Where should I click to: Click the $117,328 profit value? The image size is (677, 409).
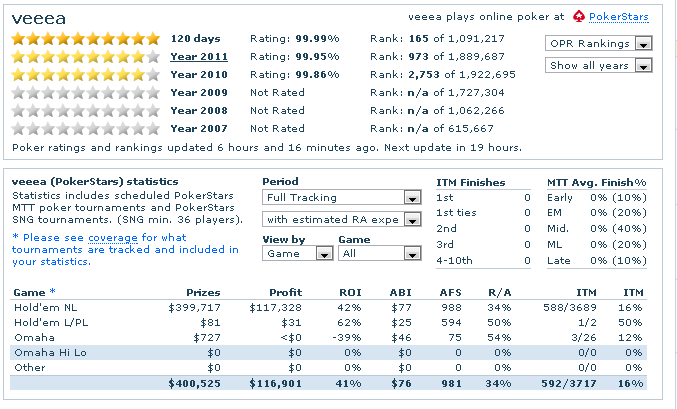[275, 308]
